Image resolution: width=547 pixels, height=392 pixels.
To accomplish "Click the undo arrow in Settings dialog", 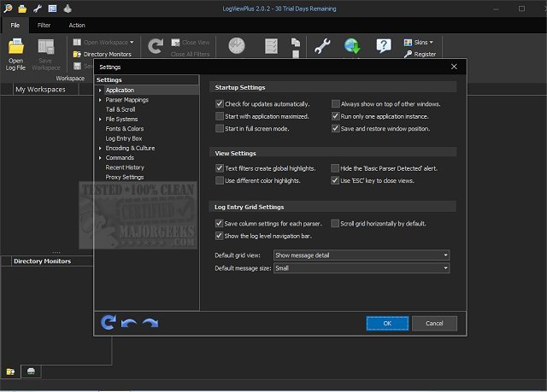I will (x=129, y=323).
